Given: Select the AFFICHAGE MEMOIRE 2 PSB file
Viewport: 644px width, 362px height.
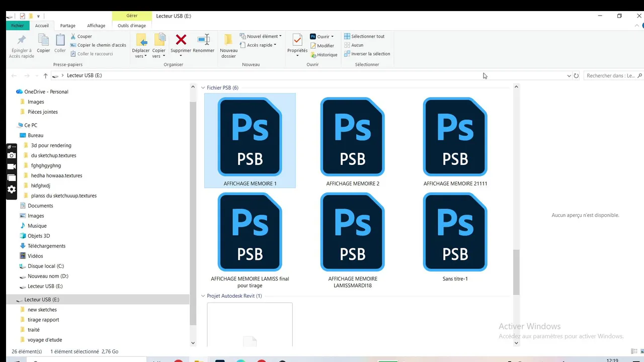Looking at the screenshot, I should coord(353,141).
